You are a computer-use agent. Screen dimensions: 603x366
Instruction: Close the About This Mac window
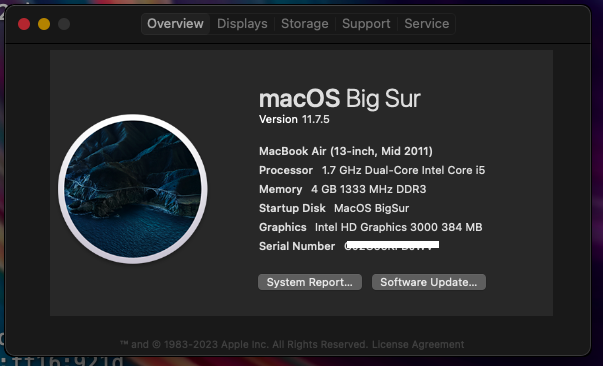[24, 24]
